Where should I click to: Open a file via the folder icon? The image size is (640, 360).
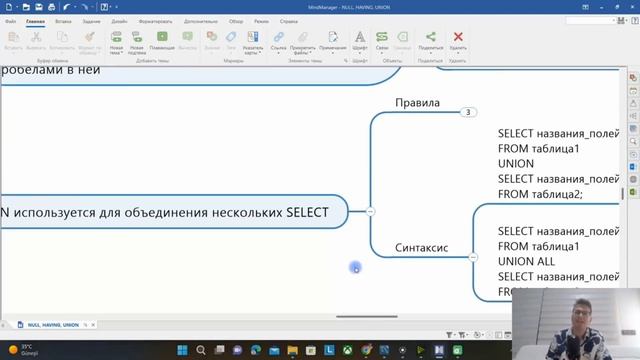coord(26,7)
